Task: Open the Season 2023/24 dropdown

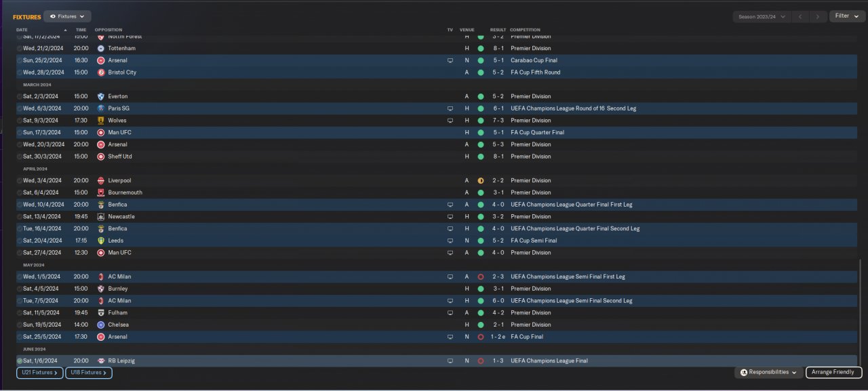Action: tap(762, 16)
